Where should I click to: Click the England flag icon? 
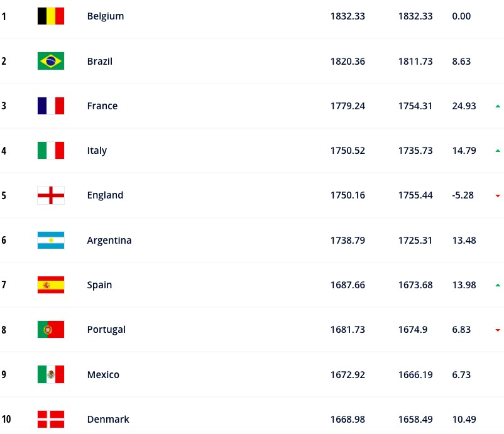click(51, 195)
